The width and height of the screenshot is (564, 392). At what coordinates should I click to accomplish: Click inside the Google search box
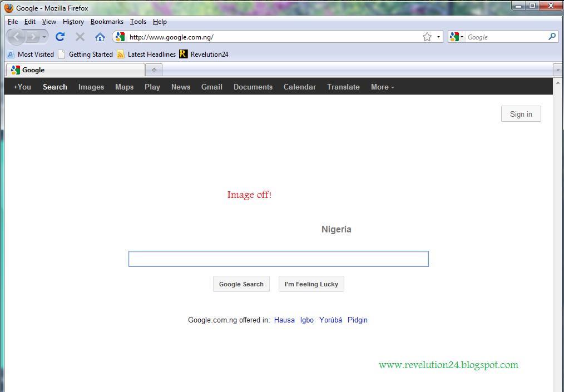click(278, 259)
